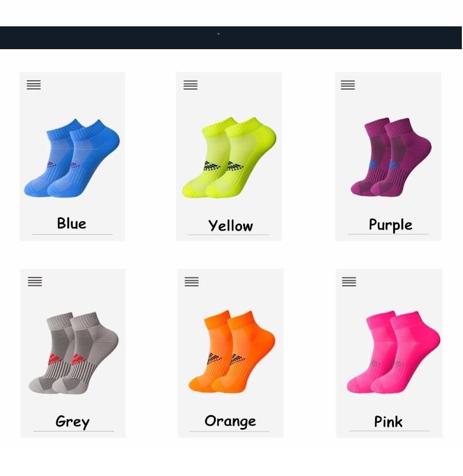Screen dimensions: 463x476
Task: Open the hamburger menu on the Orange card
Action: (192, 282)
